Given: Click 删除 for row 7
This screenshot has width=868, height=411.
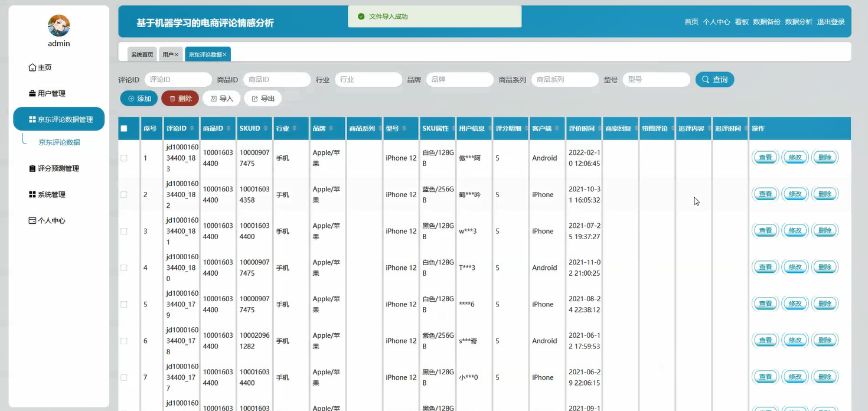Looking at the screenshot, I should click(825, 377).
